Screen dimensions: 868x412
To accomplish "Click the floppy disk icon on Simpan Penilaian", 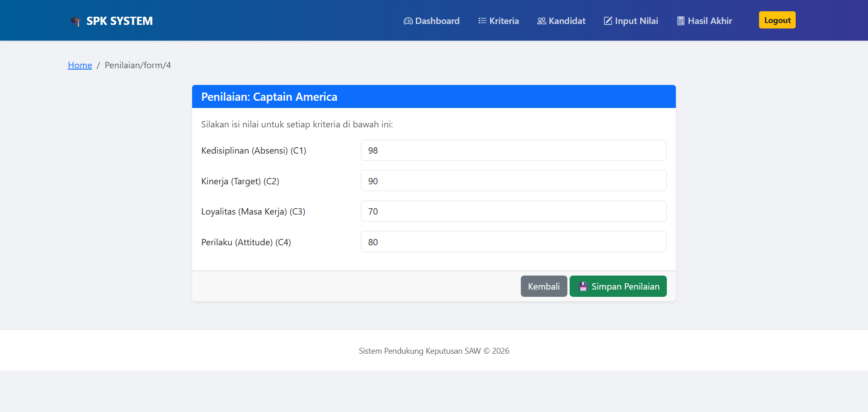I will [x=582, y=286].
